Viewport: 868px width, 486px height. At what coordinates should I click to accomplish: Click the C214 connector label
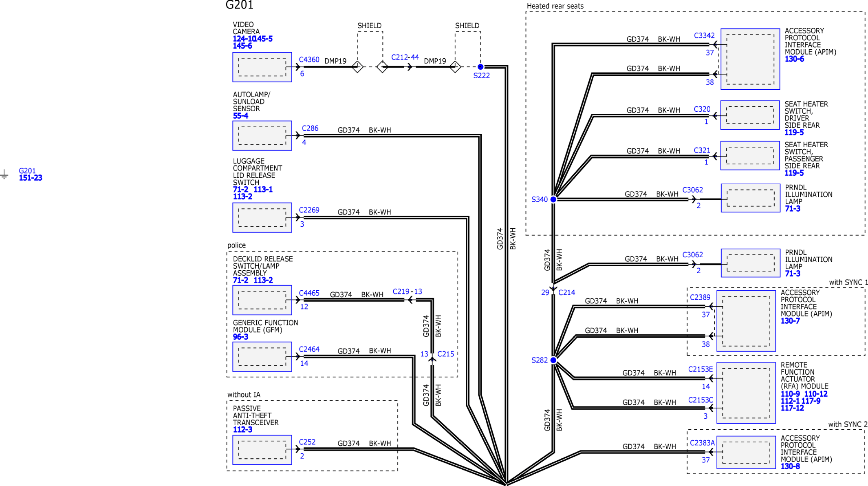pos(566,293)
